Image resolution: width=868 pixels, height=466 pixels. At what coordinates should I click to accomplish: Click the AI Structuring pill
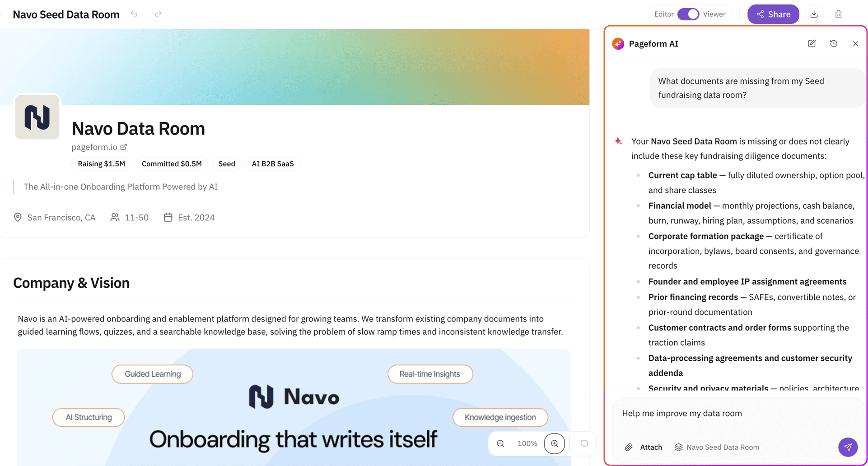click(x=89, y=417)
